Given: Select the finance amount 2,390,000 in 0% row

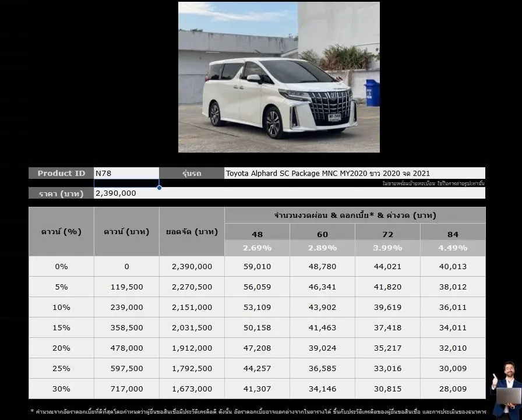Looking at the screenshot, I should tap(192, 266).
